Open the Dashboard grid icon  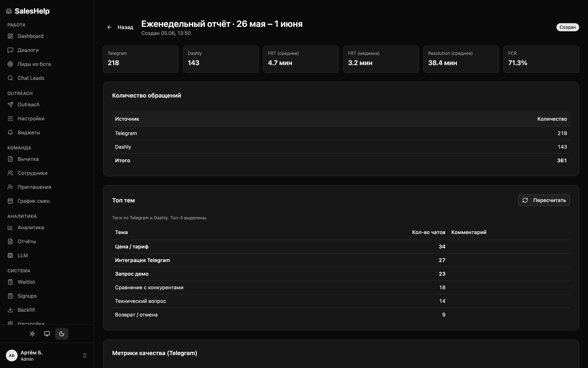point(10,36)
